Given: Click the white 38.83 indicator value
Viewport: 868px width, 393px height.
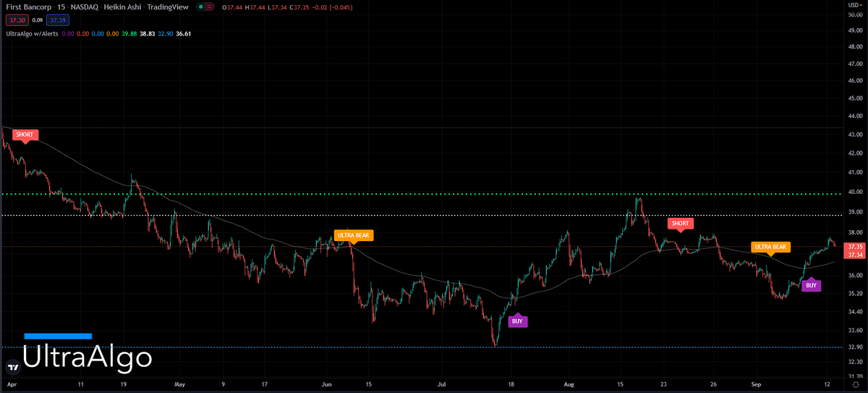Looking at the screenshot, I should (x=148, y=33).
